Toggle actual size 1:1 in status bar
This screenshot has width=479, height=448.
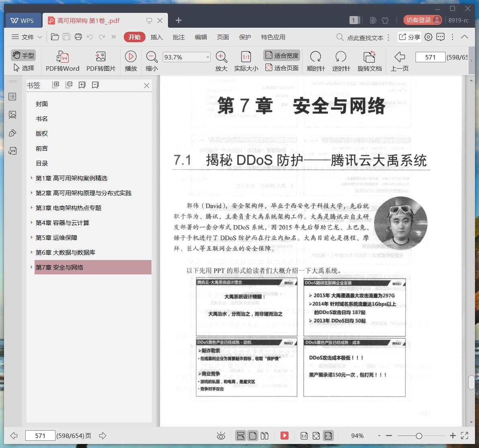(x=304, y=436)
